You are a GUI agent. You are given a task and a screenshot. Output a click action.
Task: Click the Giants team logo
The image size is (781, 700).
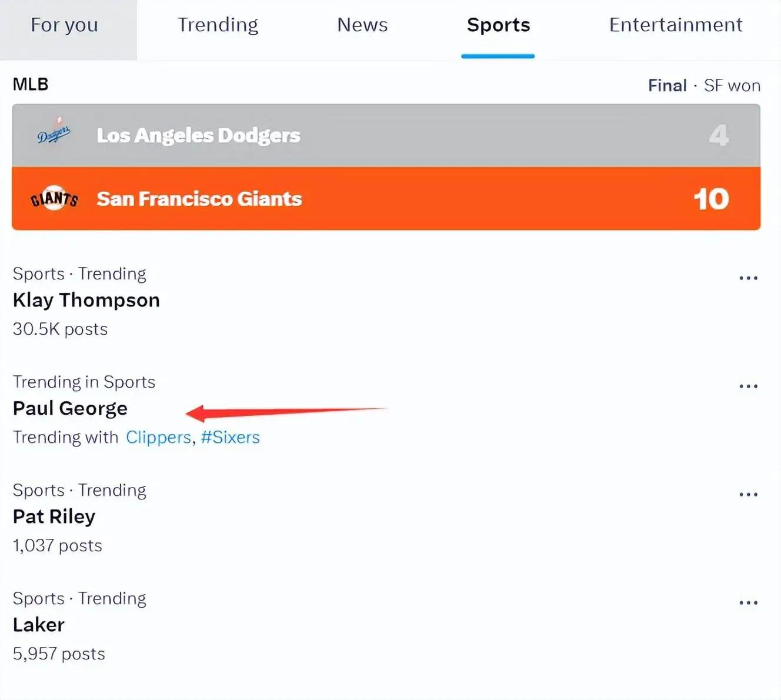click(x=54, y=199)
